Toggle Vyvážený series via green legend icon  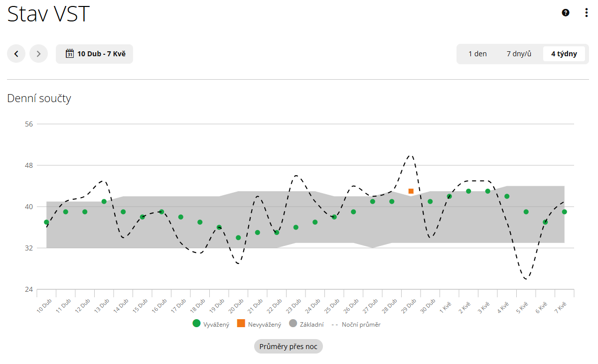[x=197, y=324]
